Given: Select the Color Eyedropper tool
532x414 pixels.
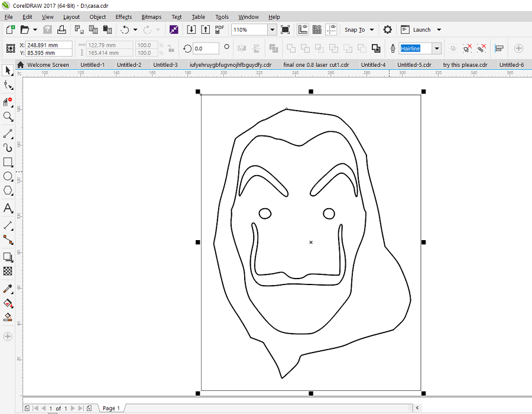Looking at the screenshot, I should (8, 289).
